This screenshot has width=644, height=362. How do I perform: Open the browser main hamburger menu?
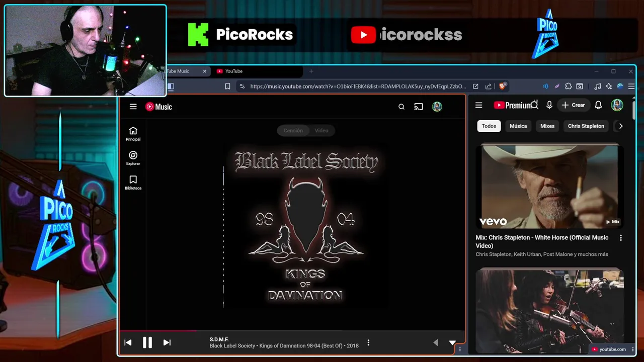[x=631, y=86]
